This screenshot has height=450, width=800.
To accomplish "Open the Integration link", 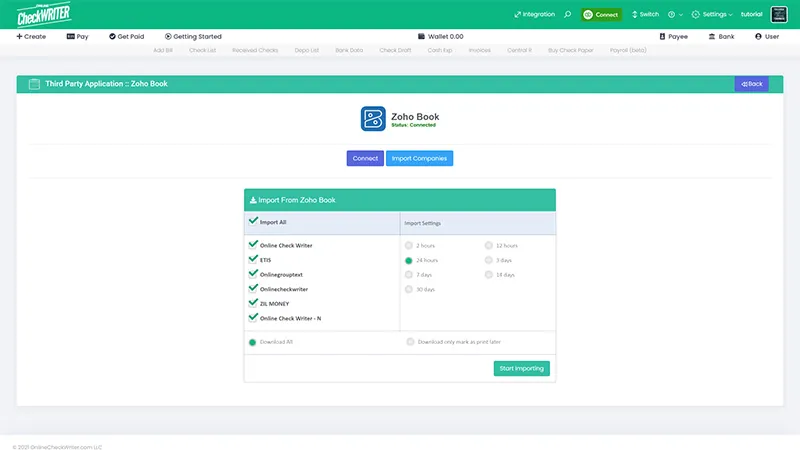I will pos(534,14).
